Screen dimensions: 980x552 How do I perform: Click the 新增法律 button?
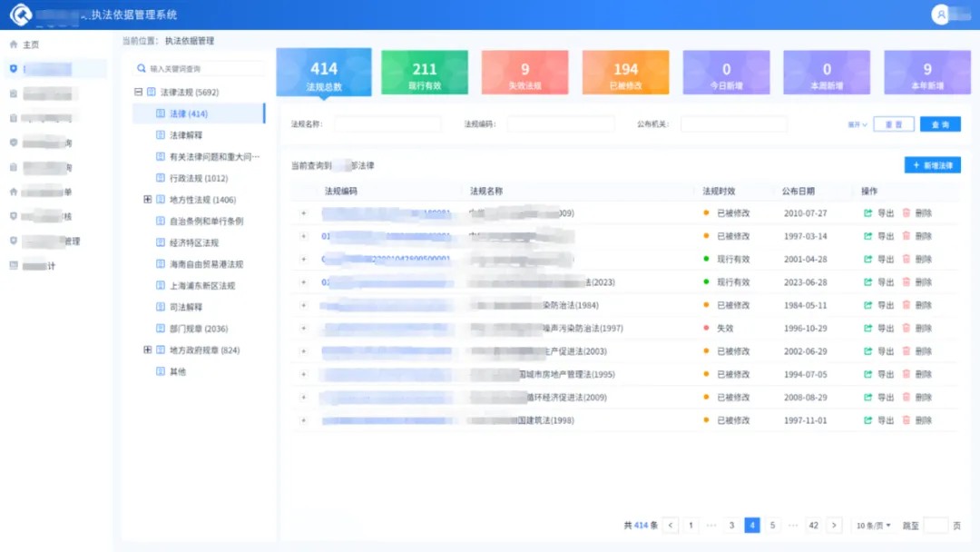932,165
